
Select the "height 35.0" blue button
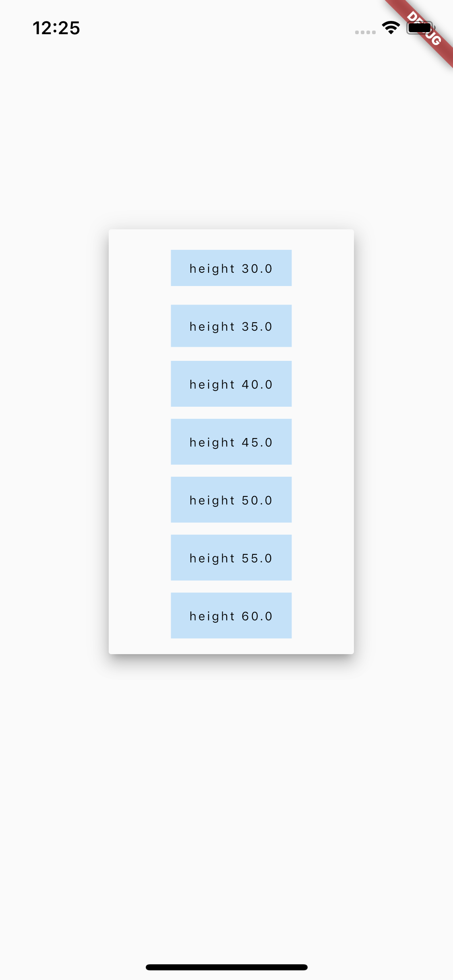231,326
